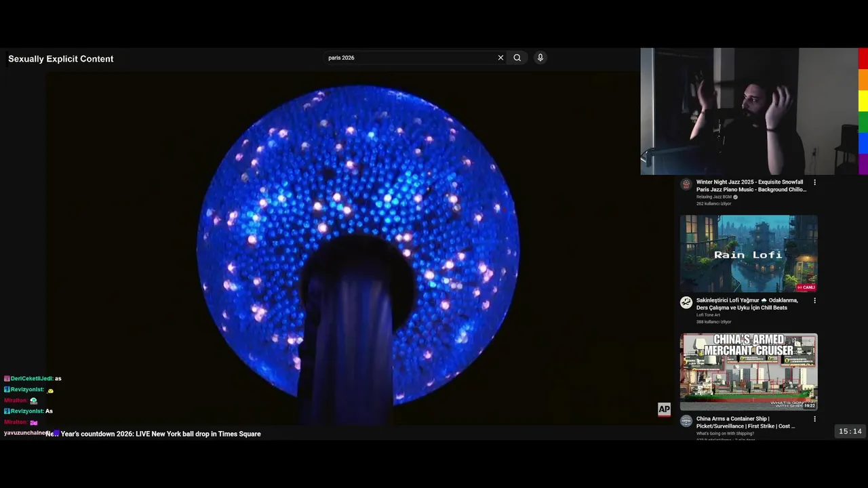Click the magnifying glass search icon
Screen dimensions: 868x488
pos(517,58)
